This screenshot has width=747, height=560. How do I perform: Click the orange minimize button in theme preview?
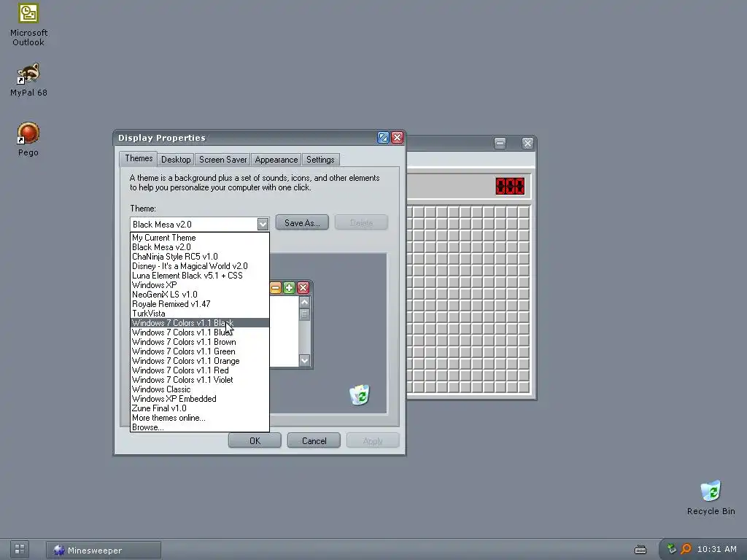(x=275, y=287)
